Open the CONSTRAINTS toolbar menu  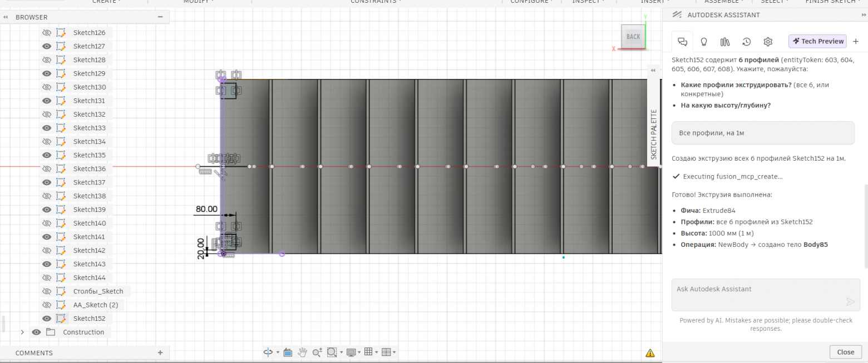[x=376, y=2]
